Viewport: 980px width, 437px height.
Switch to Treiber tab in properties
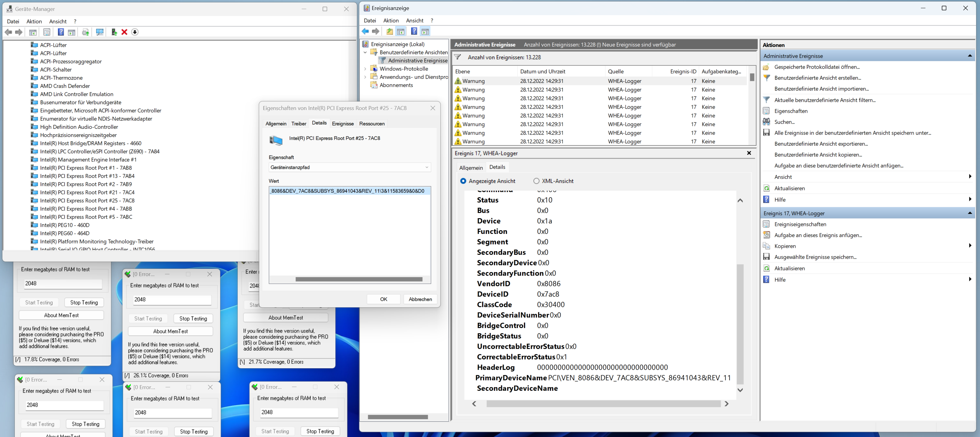[x=299, y=124]
